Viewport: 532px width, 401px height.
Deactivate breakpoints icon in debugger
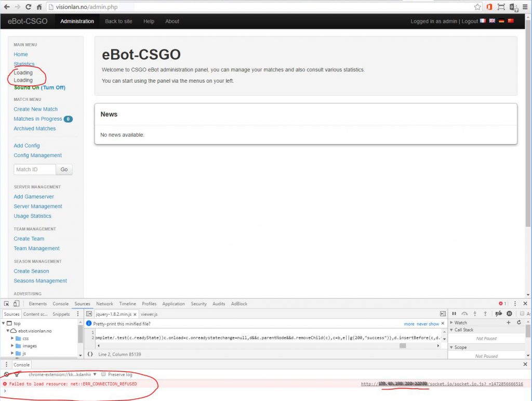[498, 314]
